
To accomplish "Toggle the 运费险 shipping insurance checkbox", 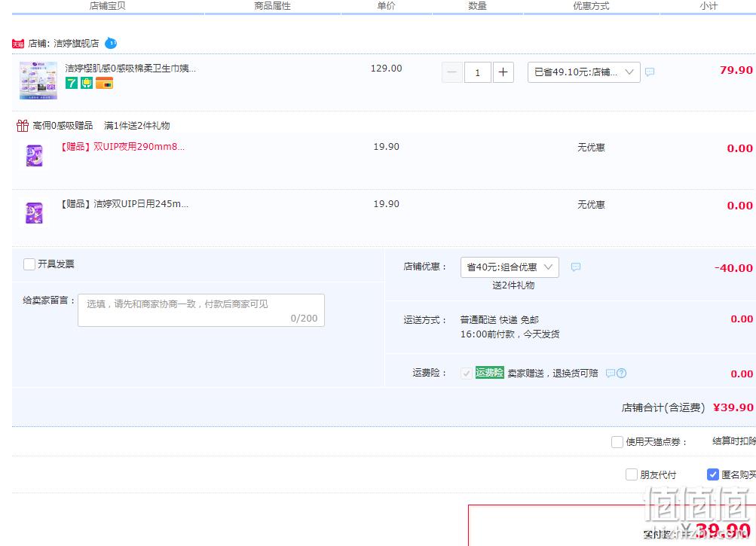I will tap(467, 374).
